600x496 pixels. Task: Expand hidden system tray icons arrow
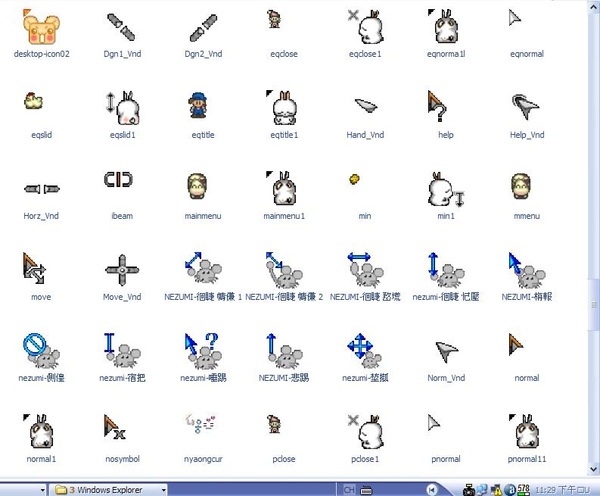(432, 490)
